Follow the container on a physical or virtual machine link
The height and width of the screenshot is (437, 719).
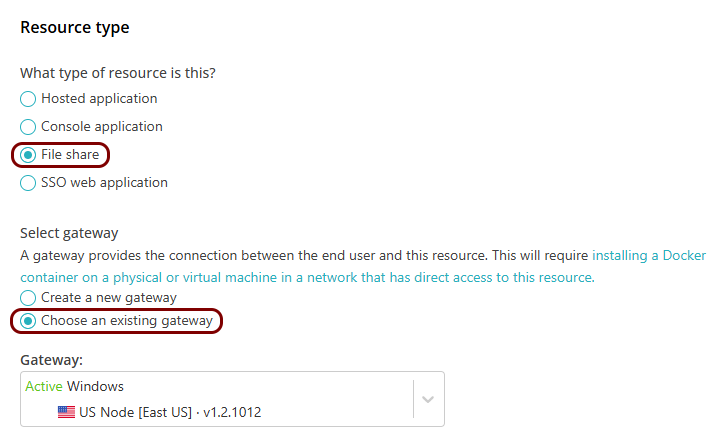click(x=307, y=277)
